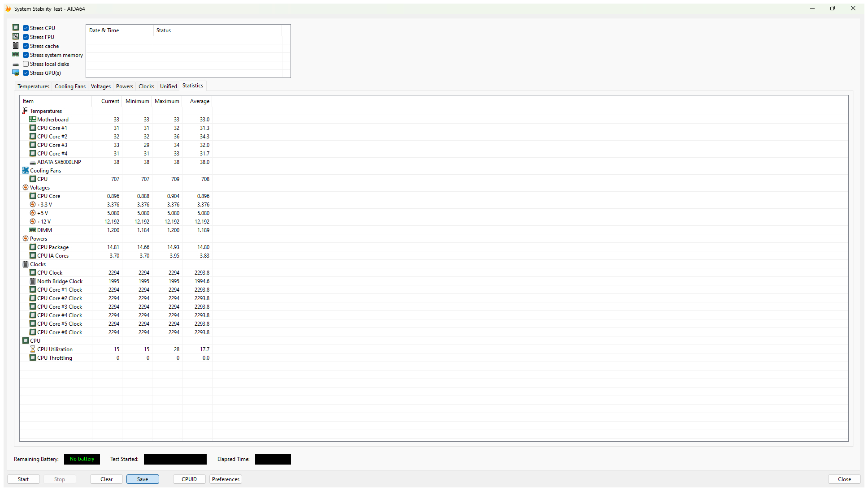Switch to the Temperatures tab
The image size is (868, 491).
[33, 86]
